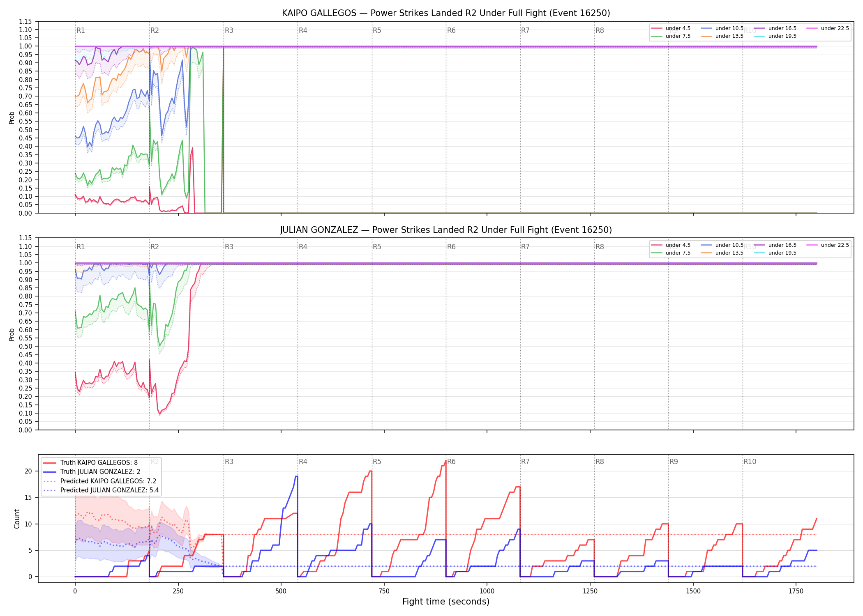Click the 'under 22.5' legend entry in top chart
863x616 pixels.
tap(828, 28)
